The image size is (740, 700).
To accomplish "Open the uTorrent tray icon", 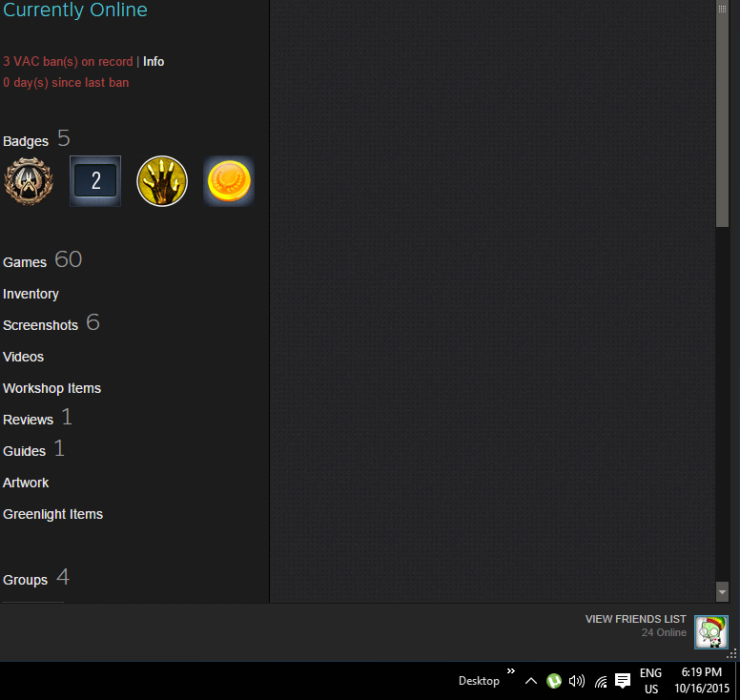I will point(554,681).
